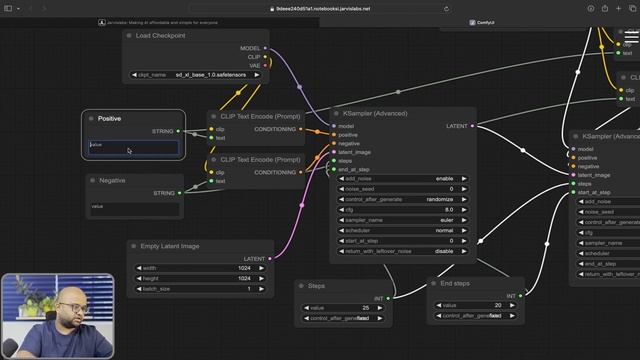Open return_with_leftover_noise disable dropdown

click(x=402, y=251)
